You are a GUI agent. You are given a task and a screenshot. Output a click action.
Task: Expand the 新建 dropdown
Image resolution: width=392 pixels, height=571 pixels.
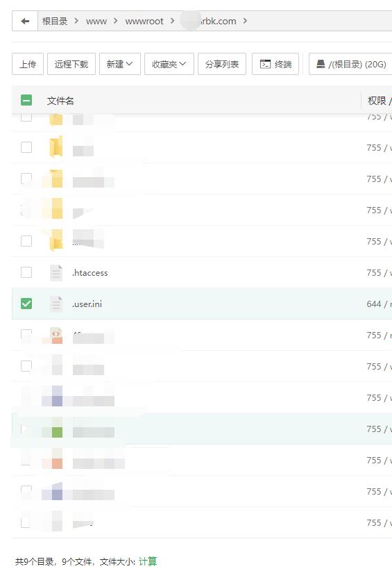119,64
